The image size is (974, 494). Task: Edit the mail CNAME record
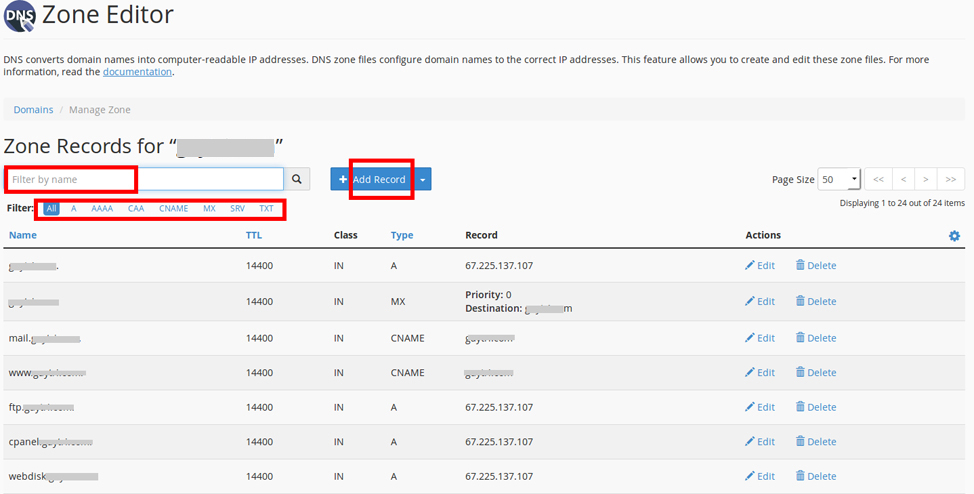tap(760, 338)
